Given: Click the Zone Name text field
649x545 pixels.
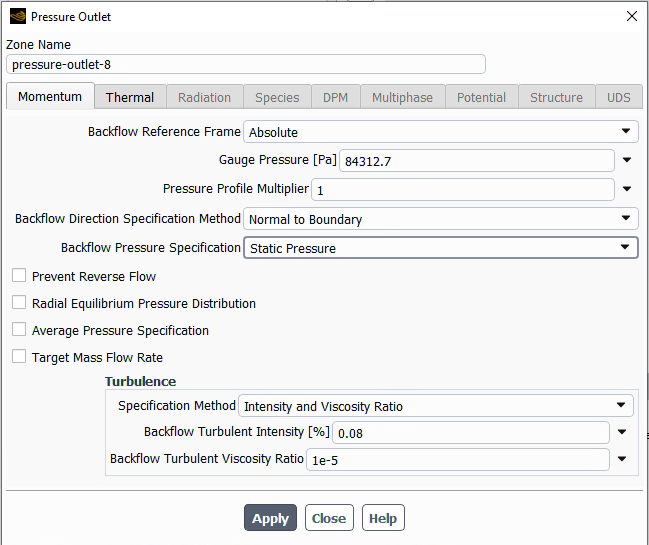Looking at the screenshot, I should pos(246,64).
